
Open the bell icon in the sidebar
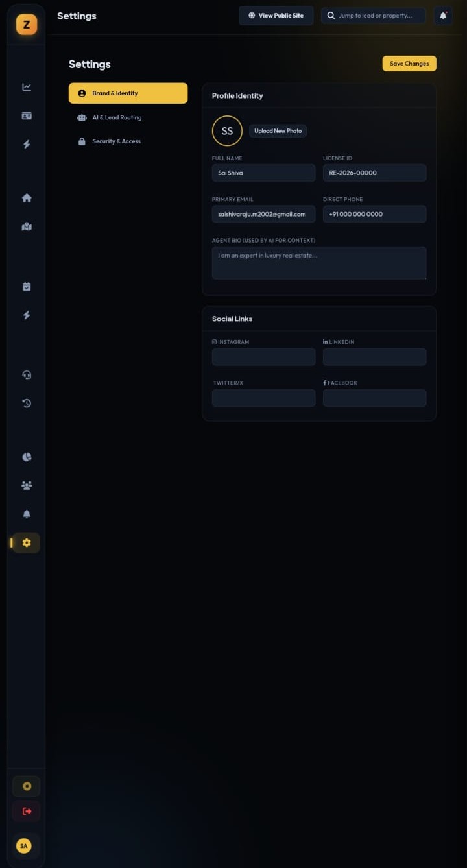[27, 514]
